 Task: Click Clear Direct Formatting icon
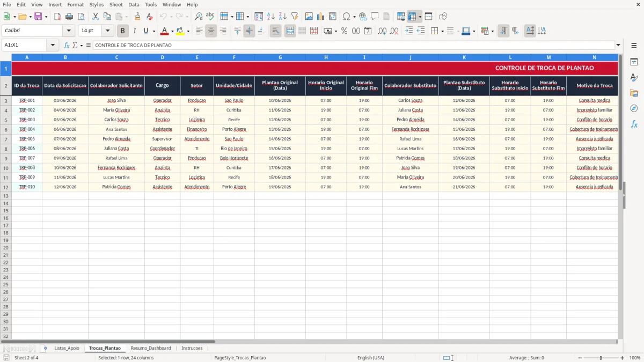[150, 17]
